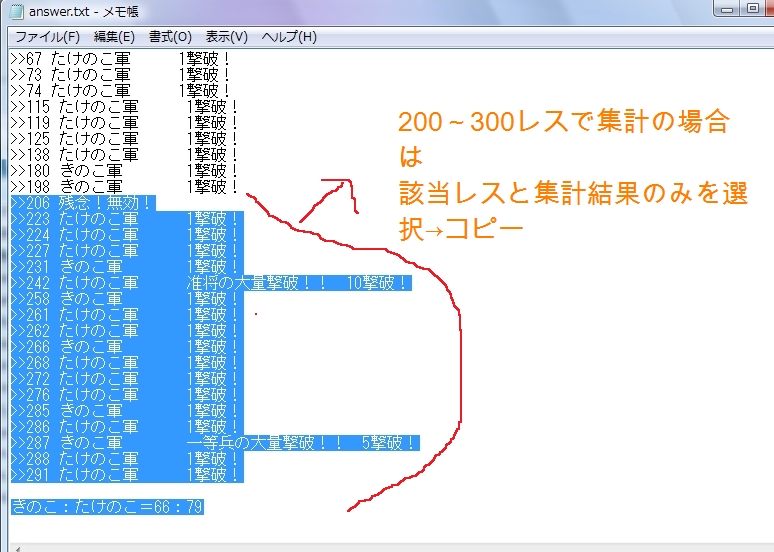Viewport: 774px width, 552px height.
Task: Click line >>272 たけのこ軍
Action: click(x=127, y=379)
